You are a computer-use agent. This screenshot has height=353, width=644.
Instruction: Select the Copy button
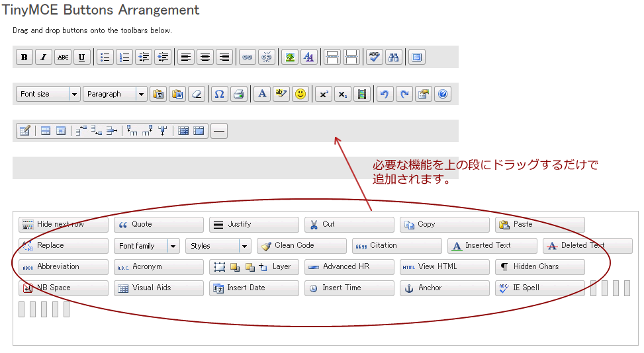444,225
